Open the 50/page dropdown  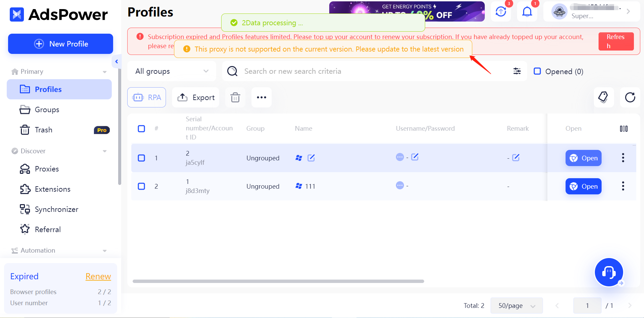(516, 306)
